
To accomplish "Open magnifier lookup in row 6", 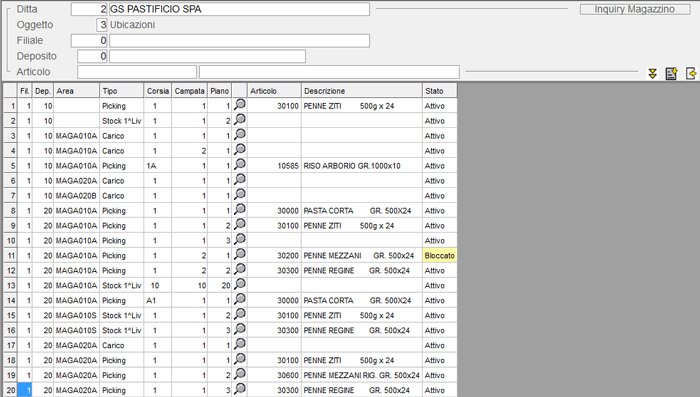I will 240,180.
